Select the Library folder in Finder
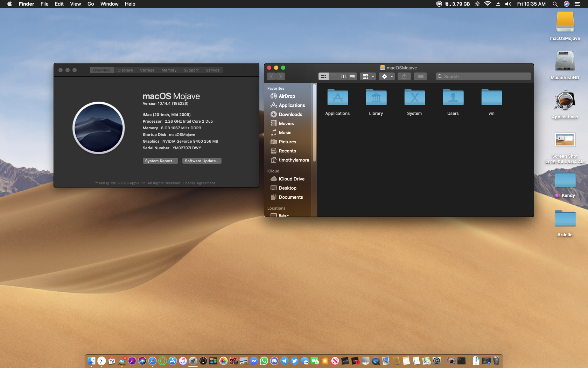The width and height of the screenshot is (588, 368). [376, 102]
